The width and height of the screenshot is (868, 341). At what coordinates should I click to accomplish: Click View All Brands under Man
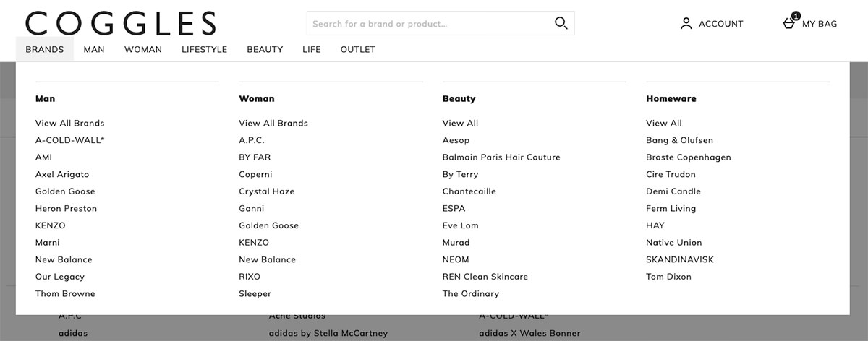point(69,123)
